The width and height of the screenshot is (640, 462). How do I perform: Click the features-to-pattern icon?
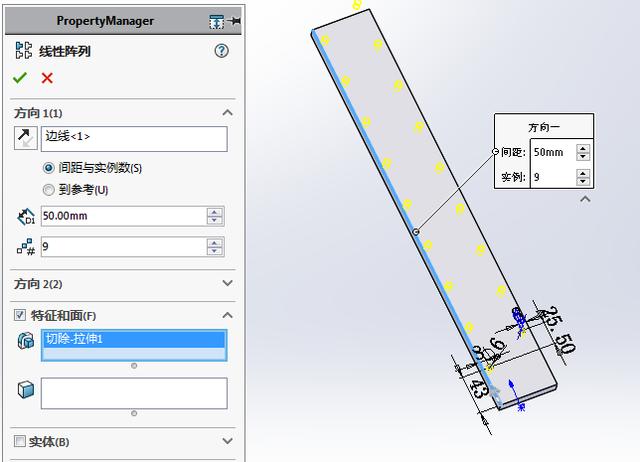coord(26,340)
